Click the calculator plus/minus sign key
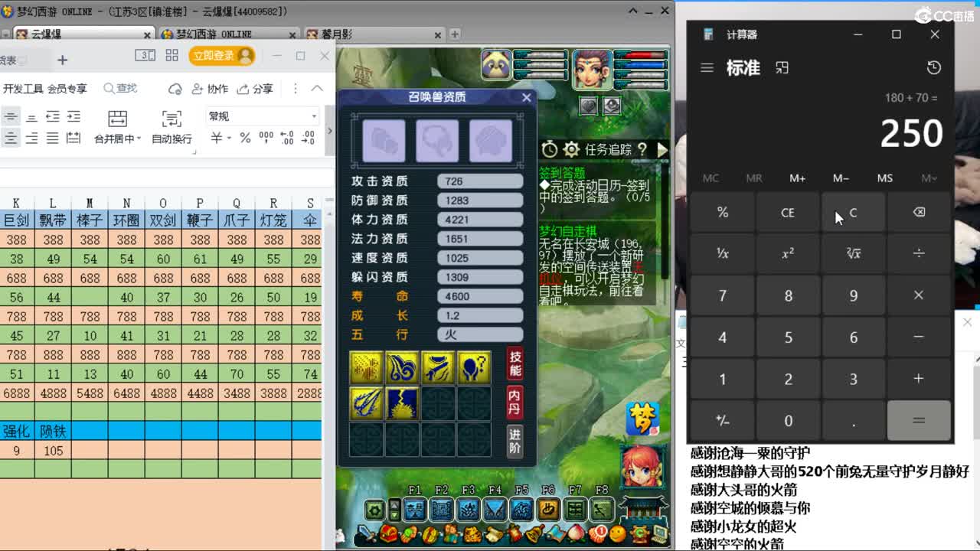The height and width of the screenshot is (551, 980). click(x=722, y=420)
